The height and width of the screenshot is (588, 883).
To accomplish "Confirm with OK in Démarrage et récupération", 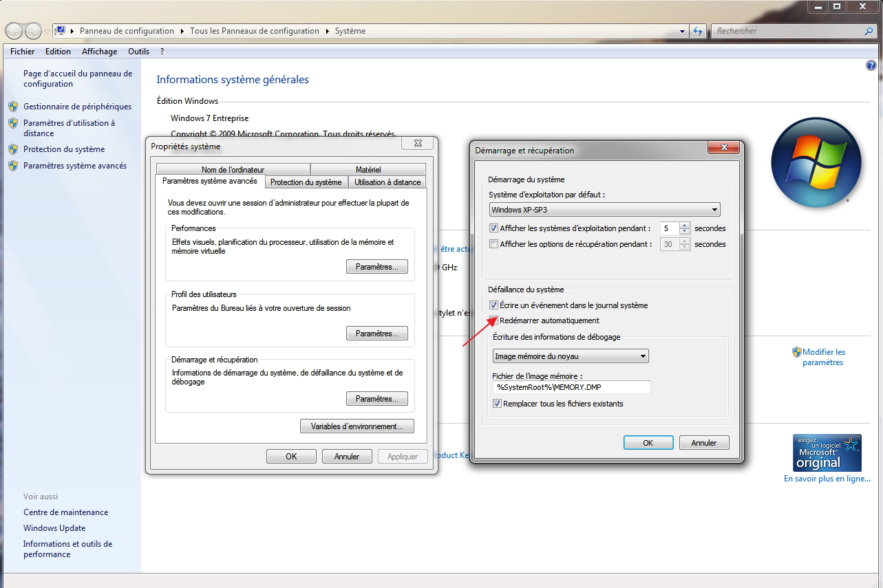I will (648, 443).
